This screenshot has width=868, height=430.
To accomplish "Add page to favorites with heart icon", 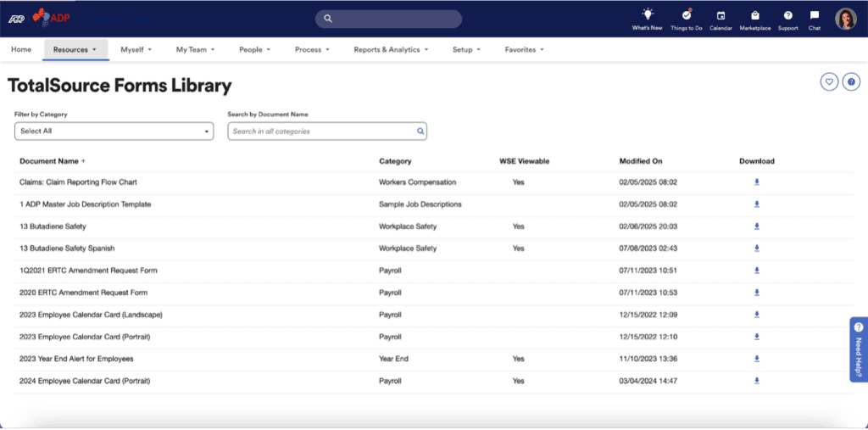I will [829, 81].
